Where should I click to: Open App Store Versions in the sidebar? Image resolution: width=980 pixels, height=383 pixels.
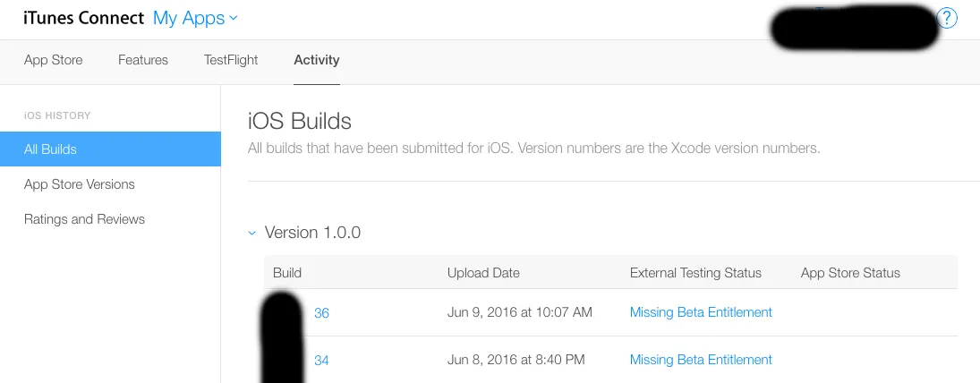80,184
